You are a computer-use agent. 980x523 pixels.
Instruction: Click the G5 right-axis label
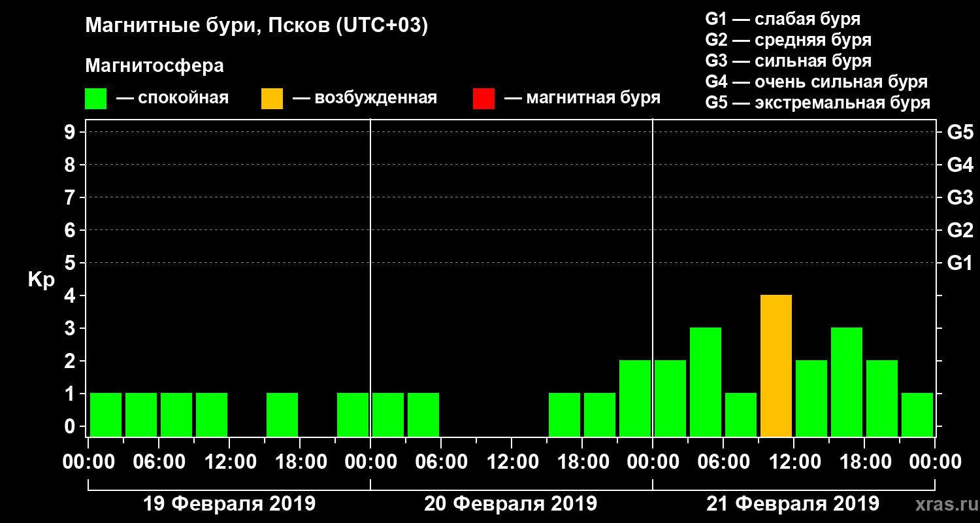960,132
